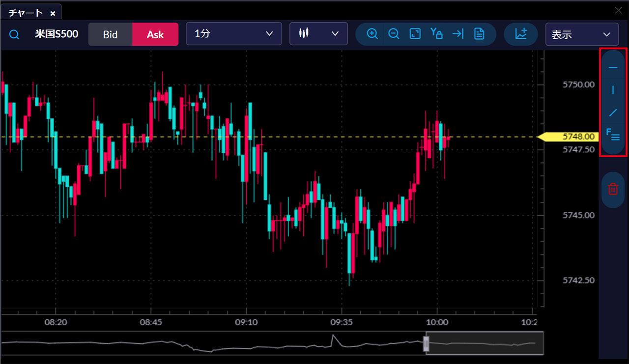Click the fit-to-screen expand icon
The height and width of the screenshot is (364, 629).
point(415,34)
